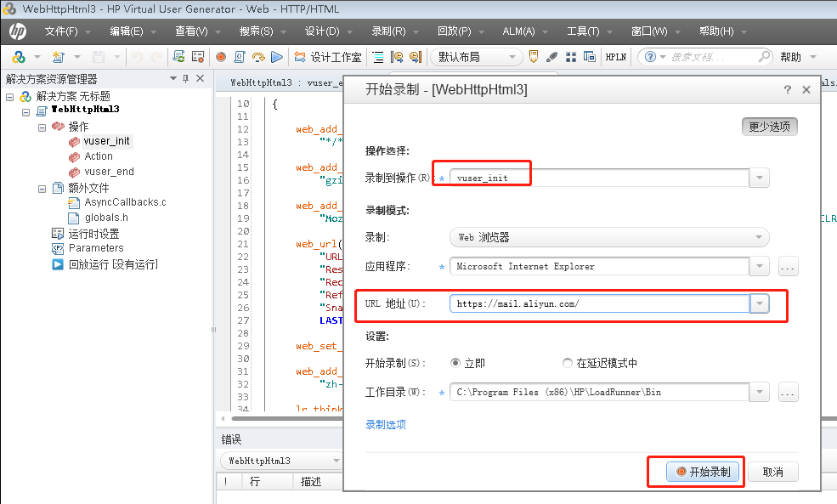Screen dimensions: 837x504
Task: Pin the Solution Explorer panel
Action: 186,78
